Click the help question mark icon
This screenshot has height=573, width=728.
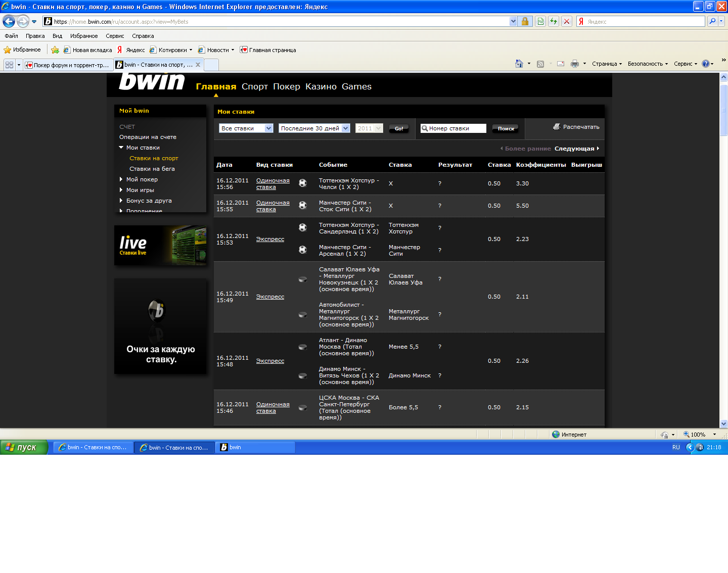[x=705, y=64]
